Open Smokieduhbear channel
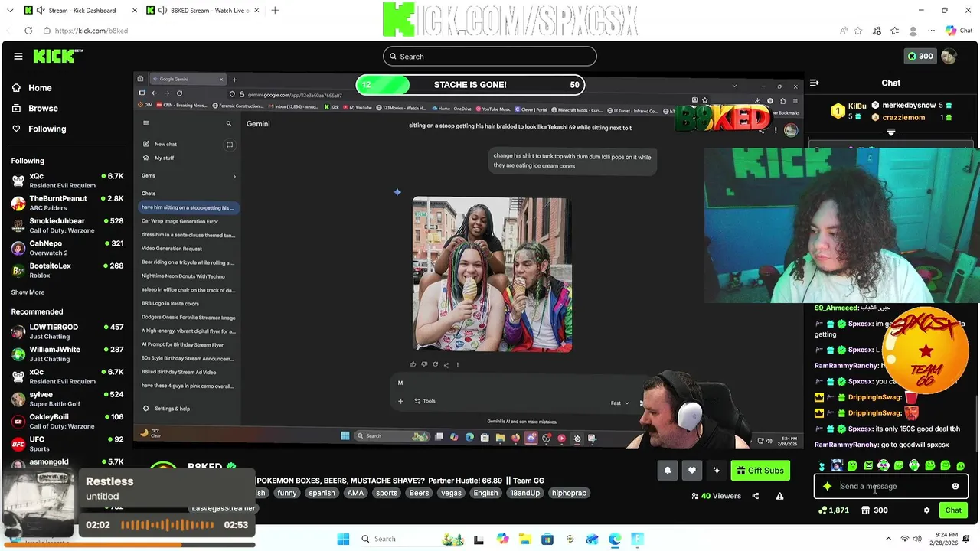Screen dimensions: 980x551 click(x=67, y=226)
